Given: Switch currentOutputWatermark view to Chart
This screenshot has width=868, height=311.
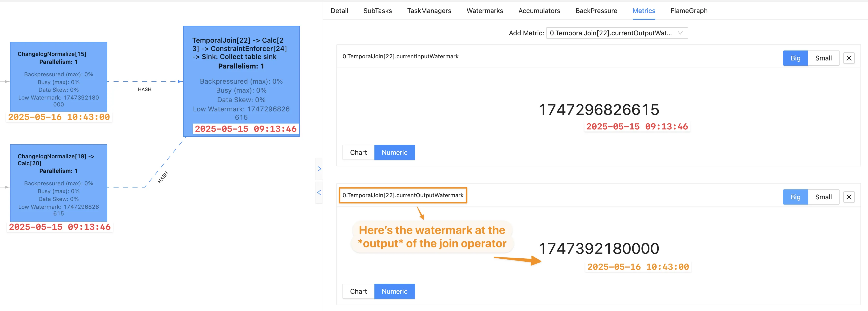Looking at the screenshot, I should pos(358,292).
